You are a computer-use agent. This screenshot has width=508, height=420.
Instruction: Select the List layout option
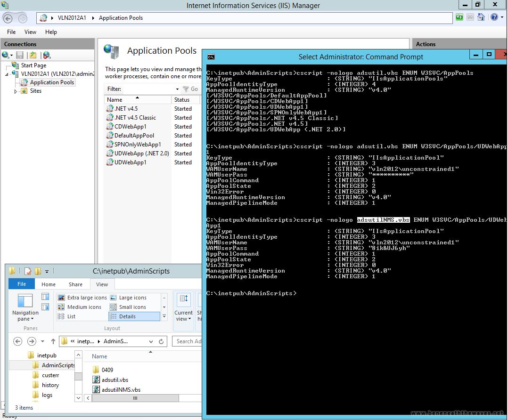click(67, 316)
